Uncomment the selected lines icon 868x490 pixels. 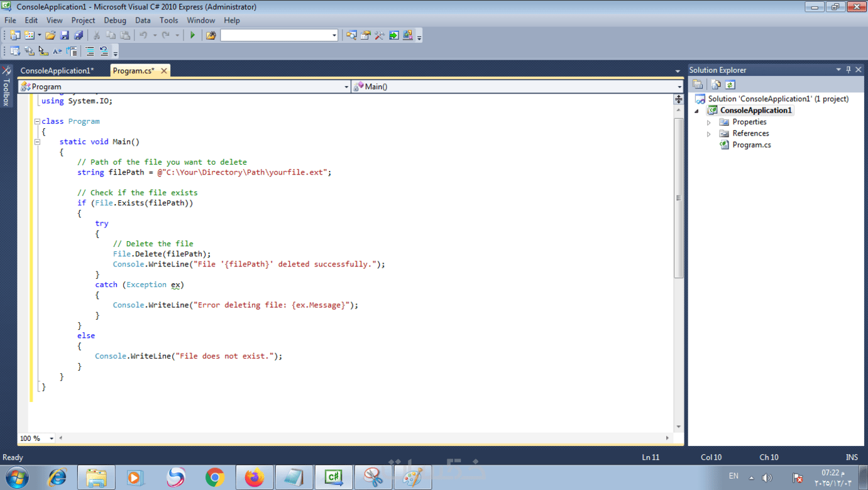(x=104, y=52)
